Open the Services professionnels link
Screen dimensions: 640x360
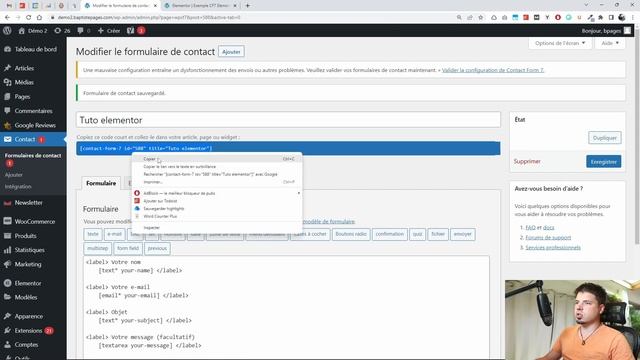click(553, 248)
